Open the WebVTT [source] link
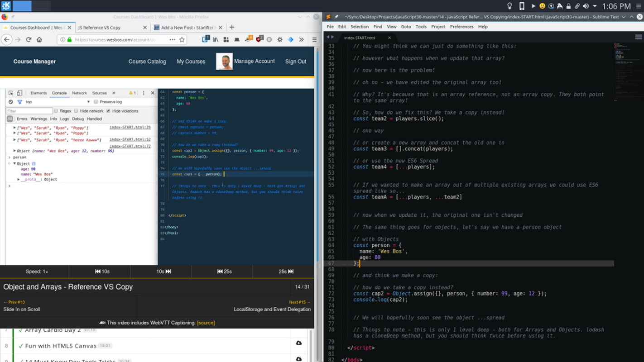This screenshot has width=644, height=362. (206, 323)
